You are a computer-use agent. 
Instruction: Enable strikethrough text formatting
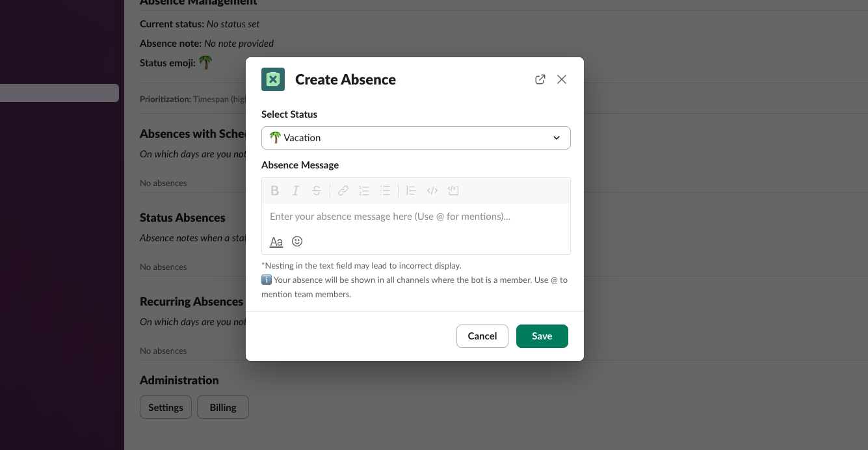point(317,191)
